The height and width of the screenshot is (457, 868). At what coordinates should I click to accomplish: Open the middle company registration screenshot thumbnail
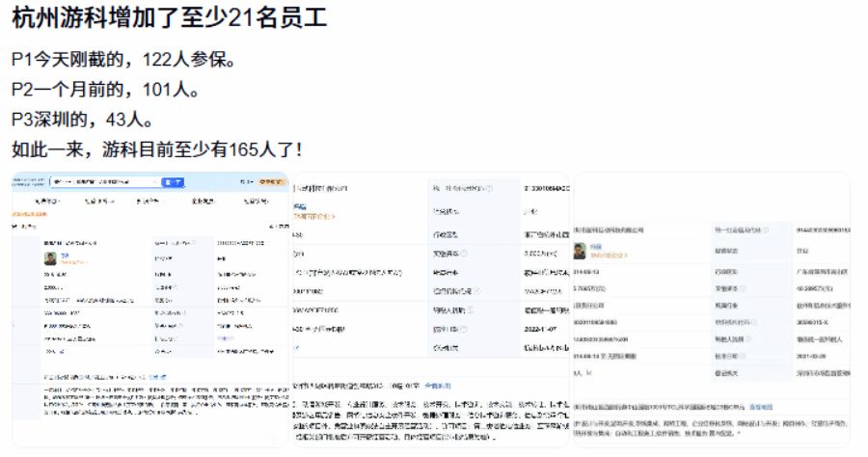(x=431, y=309)
